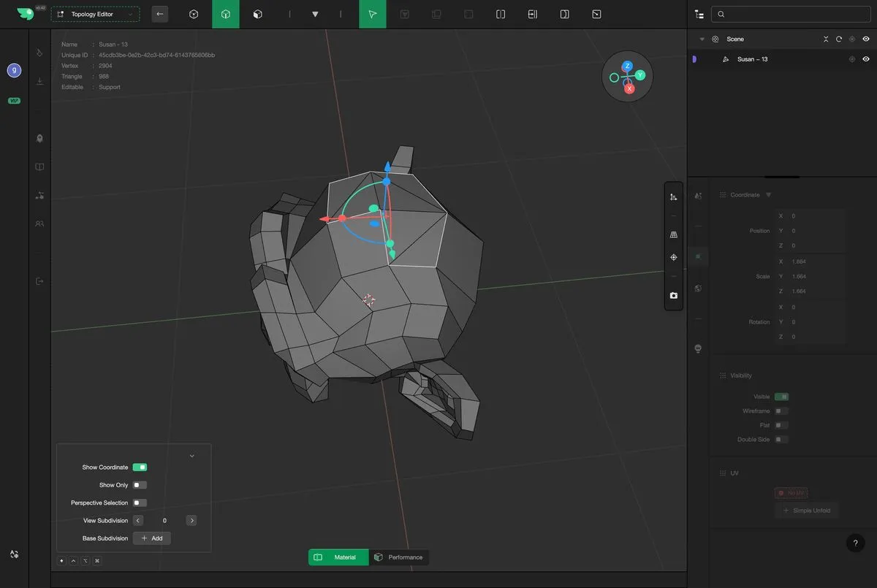Click the perspective grid icon in viewport toolbar

click(673, 234)
